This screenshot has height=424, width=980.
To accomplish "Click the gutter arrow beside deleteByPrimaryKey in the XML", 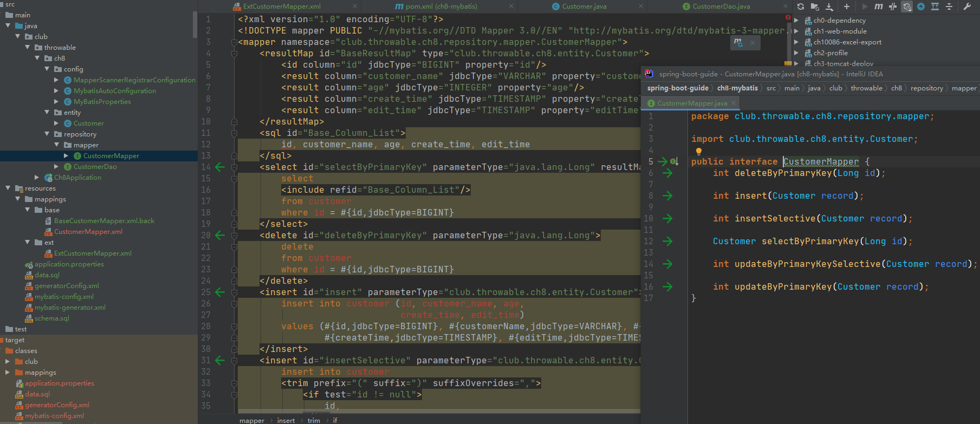I will (220, 235).
